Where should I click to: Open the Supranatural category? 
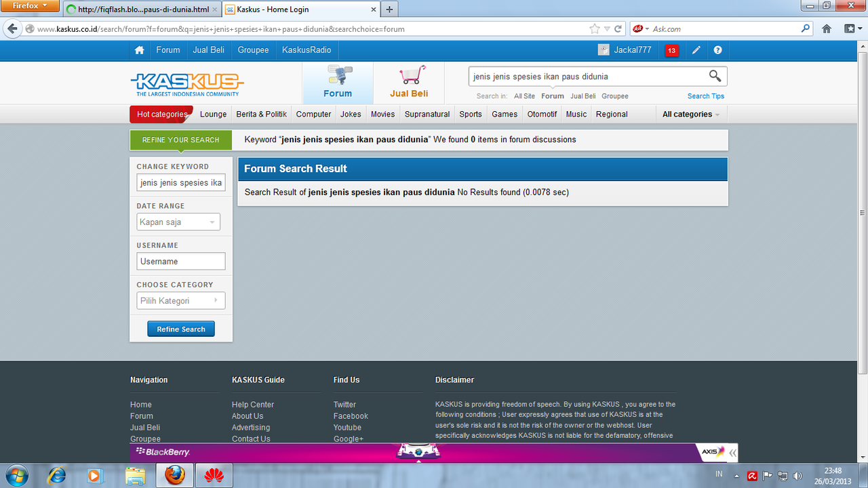point(427,114)
